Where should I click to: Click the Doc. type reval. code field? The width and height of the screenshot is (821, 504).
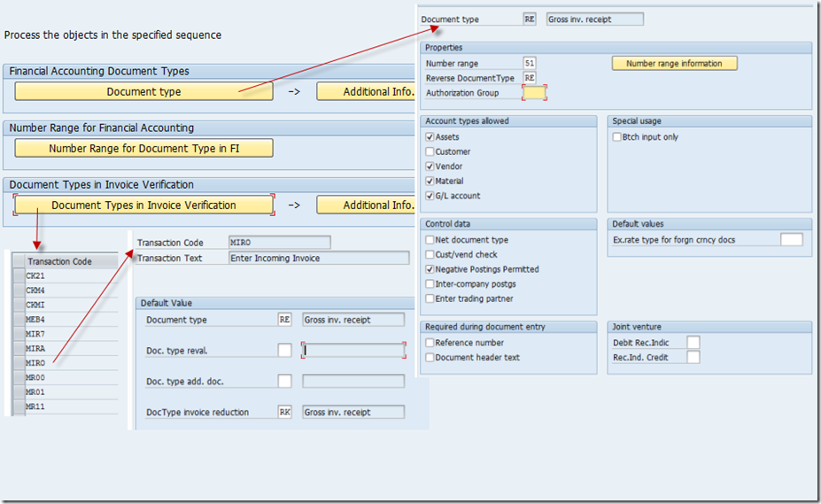[284, 350]
